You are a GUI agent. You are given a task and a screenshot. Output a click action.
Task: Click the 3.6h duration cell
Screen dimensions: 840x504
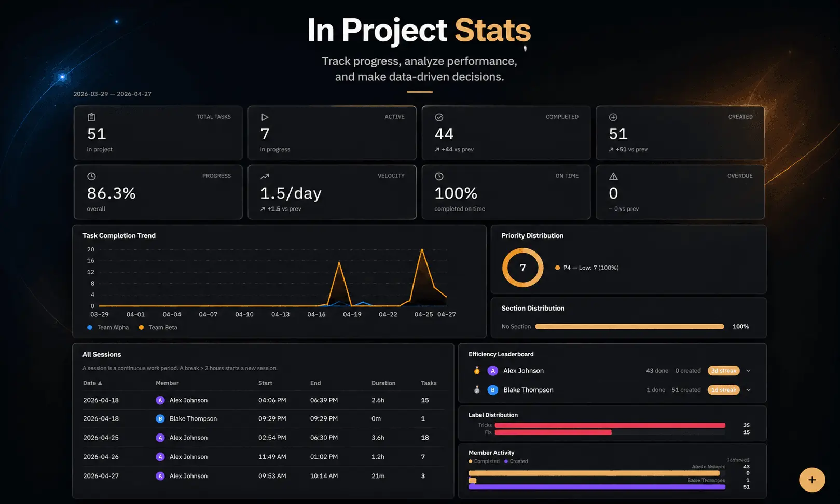click(378, 438)
